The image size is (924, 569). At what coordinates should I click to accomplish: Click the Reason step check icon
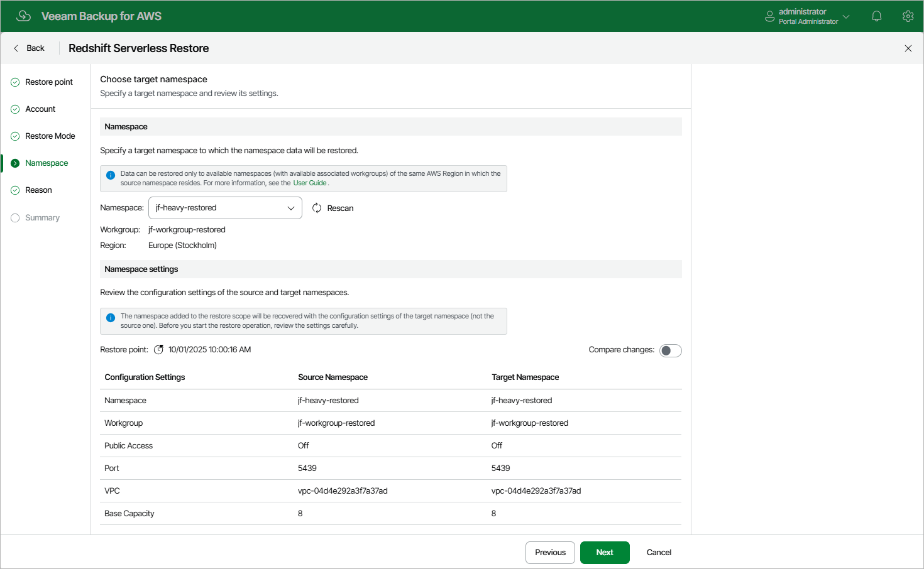pos(15,190)
